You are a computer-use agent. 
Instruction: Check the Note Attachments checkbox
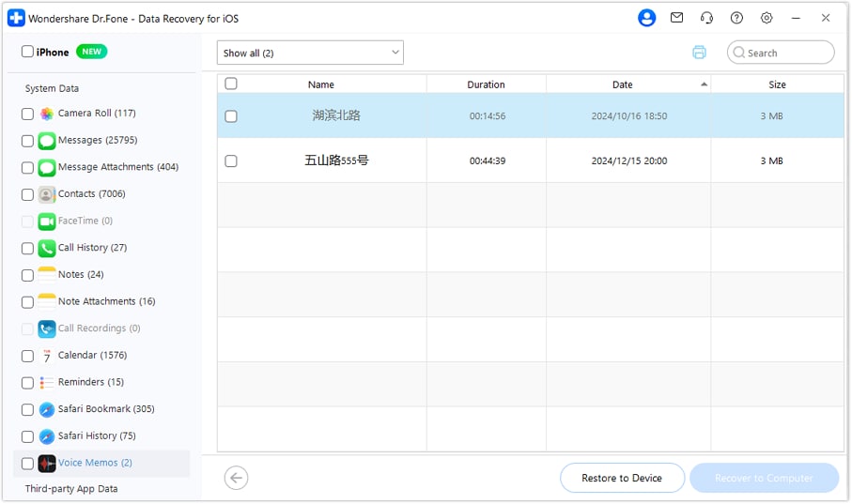[27, 302]
